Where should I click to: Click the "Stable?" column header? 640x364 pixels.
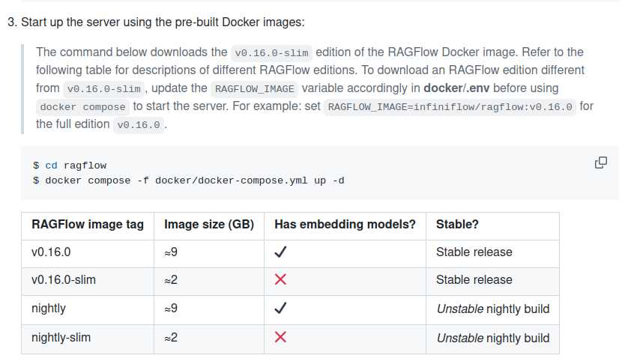[x=457, y=224]
